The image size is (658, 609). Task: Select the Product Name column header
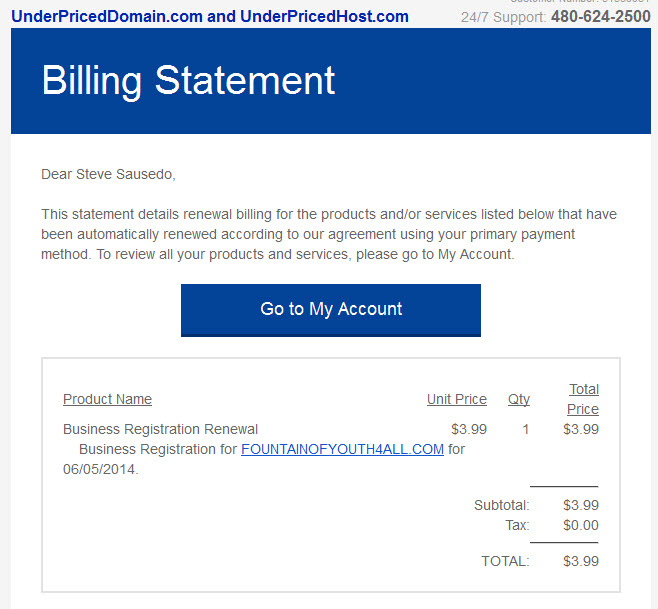(x=107, y=399)
